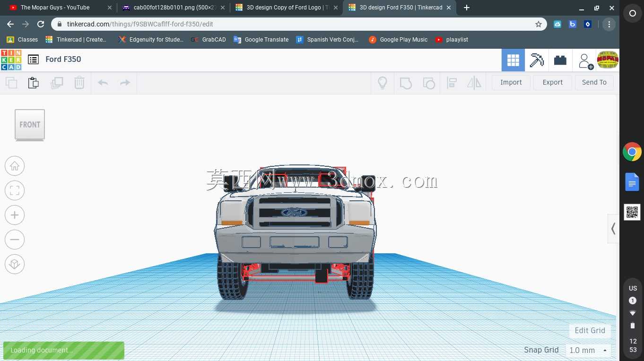Click the Zoom in plus button
The image size is (644, 361).
15,215
